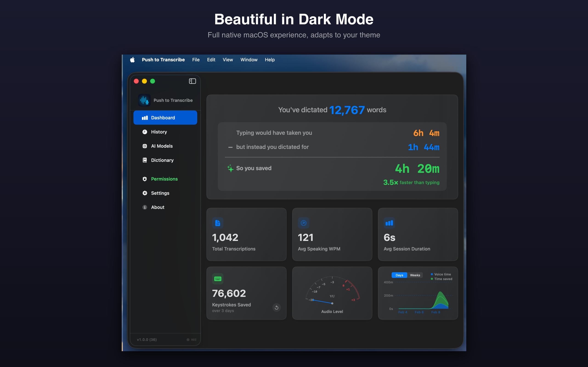Switch the chart to Weeks view

[x=415, y=275]
